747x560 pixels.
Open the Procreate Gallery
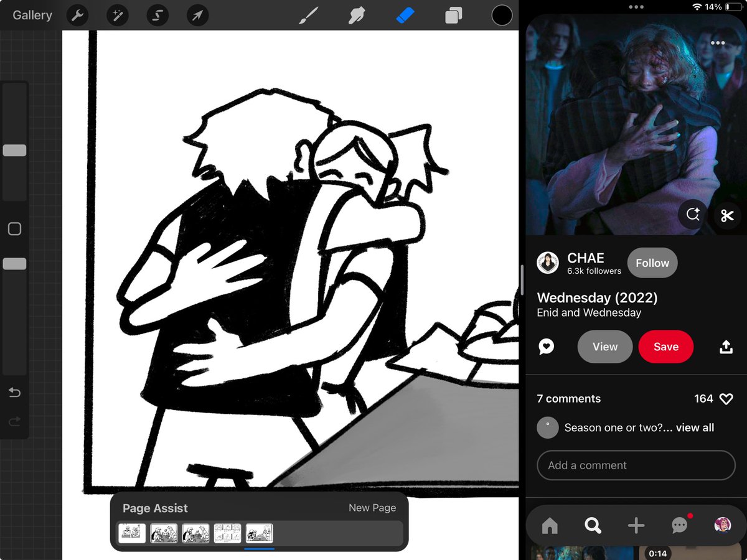(32, 15)
